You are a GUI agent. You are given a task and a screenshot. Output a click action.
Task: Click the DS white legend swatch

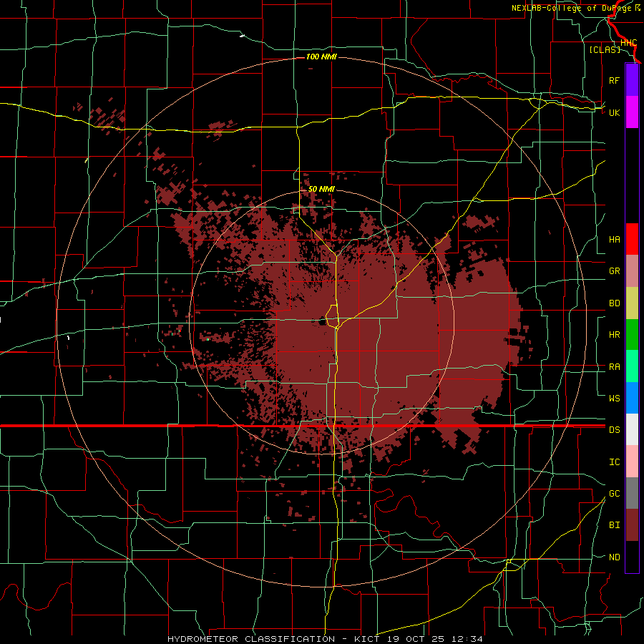pyautogui.click(x=632, y=429)
